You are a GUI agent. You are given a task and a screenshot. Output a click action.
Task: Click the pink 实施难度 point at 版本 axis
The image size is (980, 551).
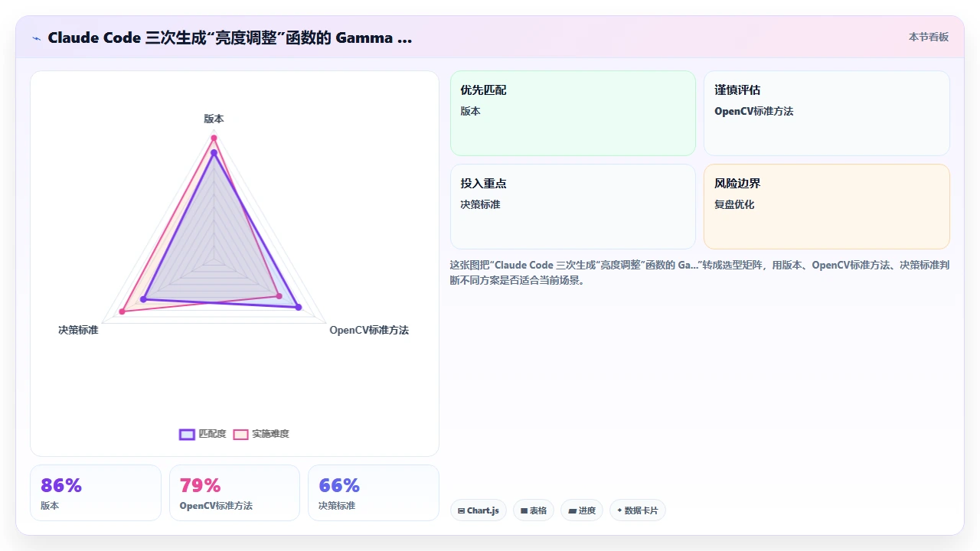pyautogui.click(x=214, y=138)
